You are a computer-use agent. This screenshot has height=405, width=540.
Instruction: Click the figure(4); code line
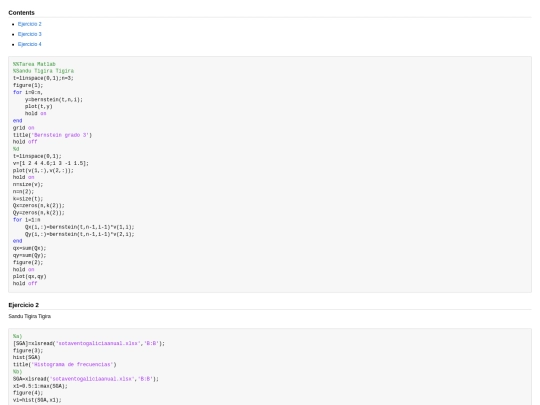28,393
